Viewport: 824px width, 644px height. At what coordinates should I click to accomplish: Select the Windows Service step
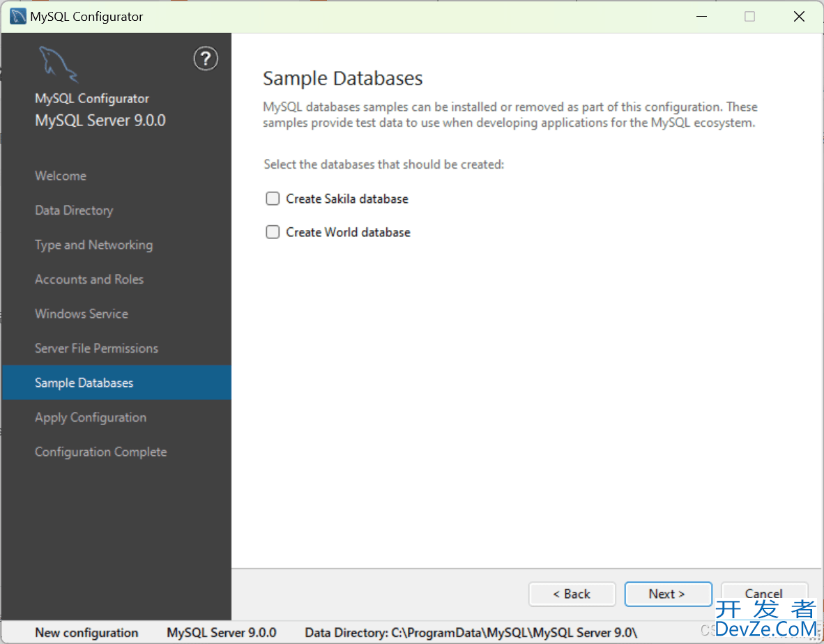(x=82, y=314)
